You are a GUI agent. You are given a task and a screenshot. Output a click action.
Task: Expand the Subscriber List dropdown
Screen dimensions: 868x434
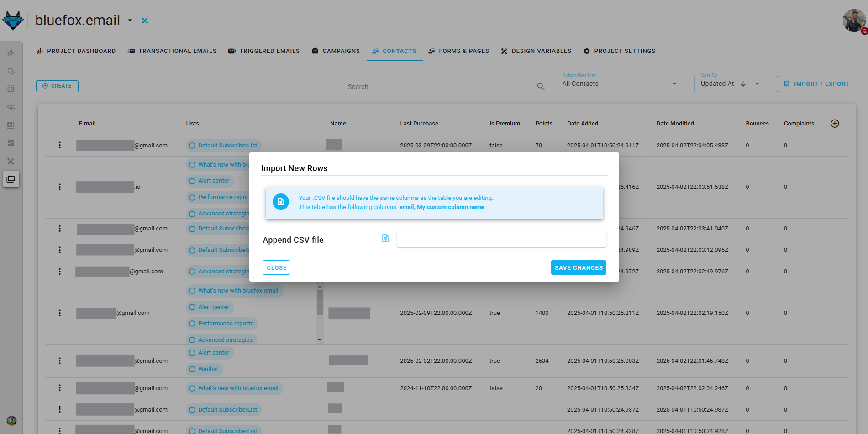pyautogui.click(x=620, y=84)
